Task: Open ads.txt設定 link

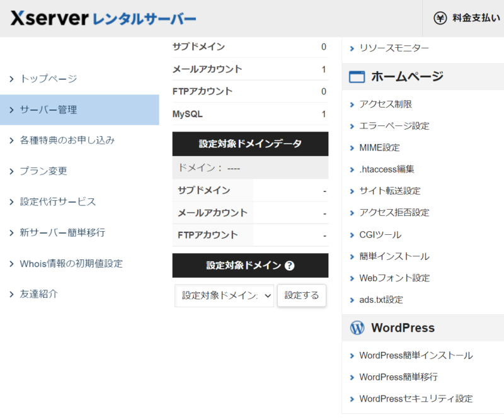Action: click(381, 300)
